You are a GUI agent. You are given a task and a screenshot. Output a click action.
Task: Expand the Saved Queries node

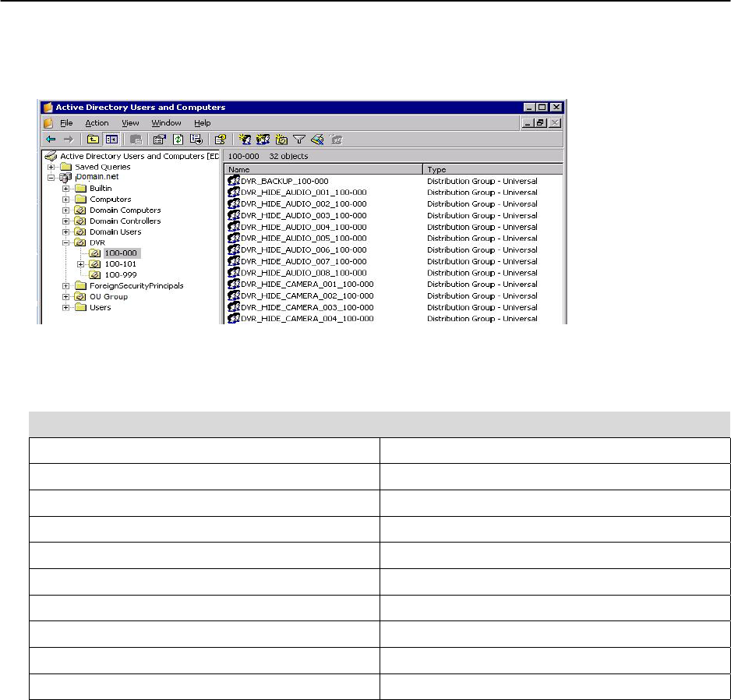click(51, 167)
